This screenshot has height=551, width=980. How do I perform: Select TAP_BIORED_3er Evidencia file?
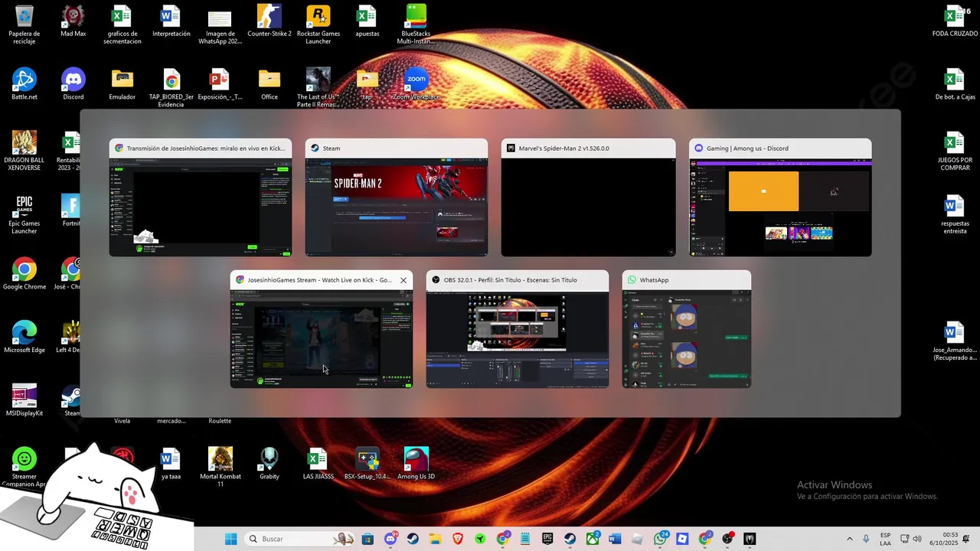click(171, 88)
